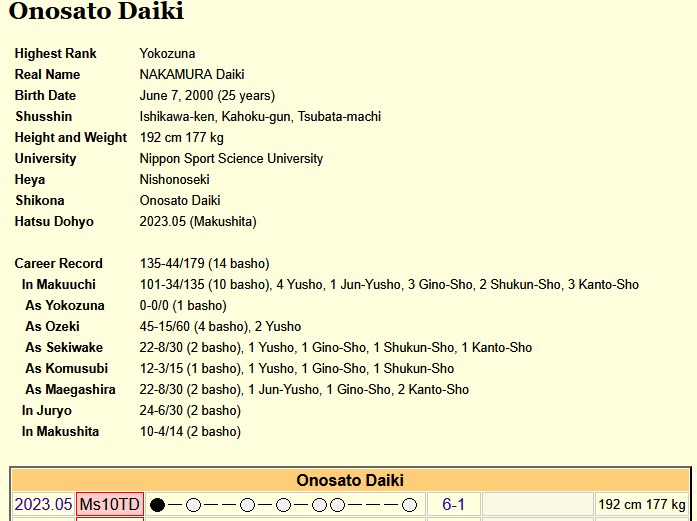Screen dimensions: 697x521
Task: Click the Shikona label
Action: coord(40,200)
